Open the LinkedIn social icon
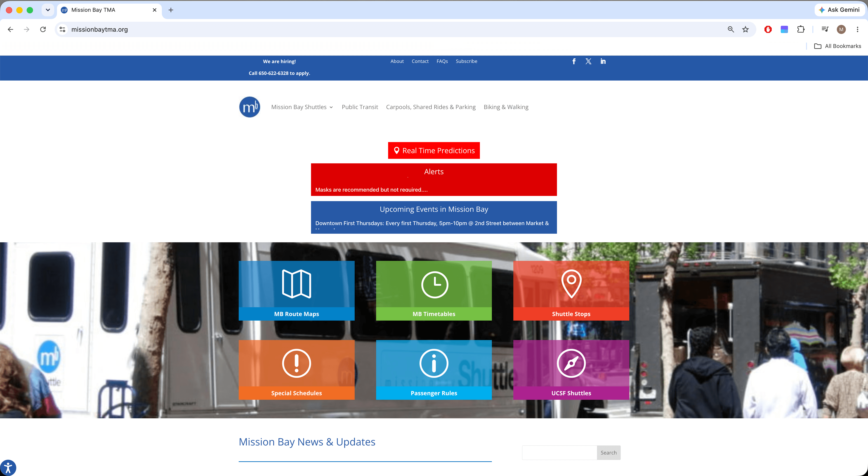Image resolution: width=868 pixels, height=476 pixels. 603,61
